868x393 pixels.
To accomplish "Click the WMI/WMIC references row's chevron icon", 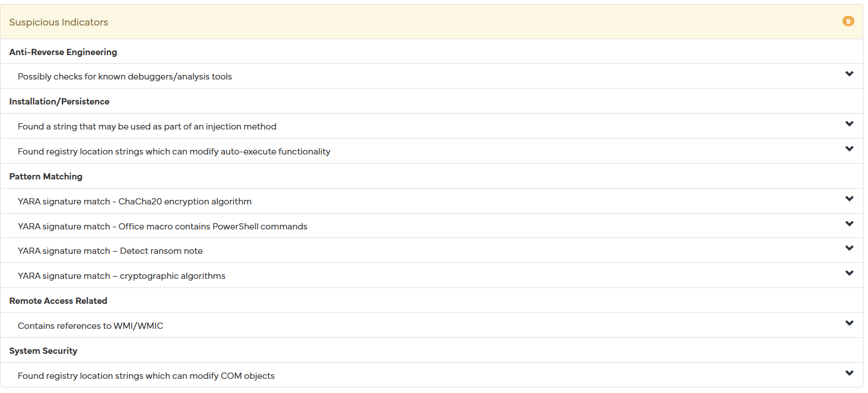I will point(849,323).
